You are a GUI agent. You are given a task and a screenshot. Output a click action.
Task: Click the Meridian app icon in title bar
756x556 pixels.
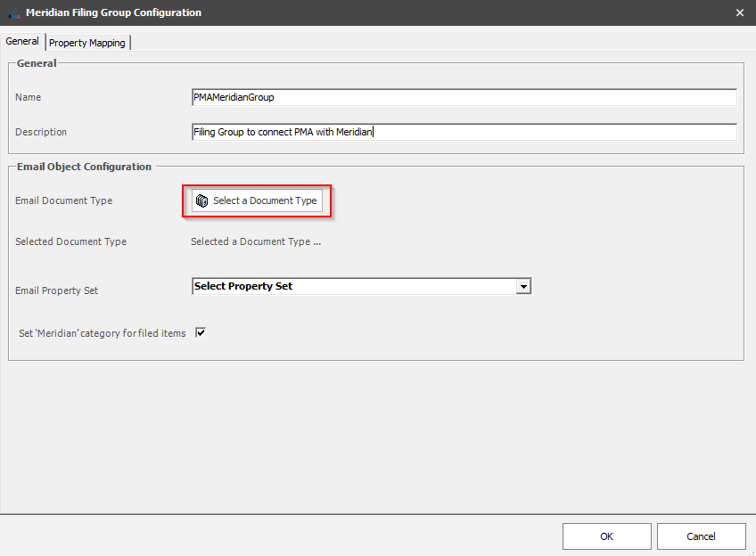click(14, 13)
